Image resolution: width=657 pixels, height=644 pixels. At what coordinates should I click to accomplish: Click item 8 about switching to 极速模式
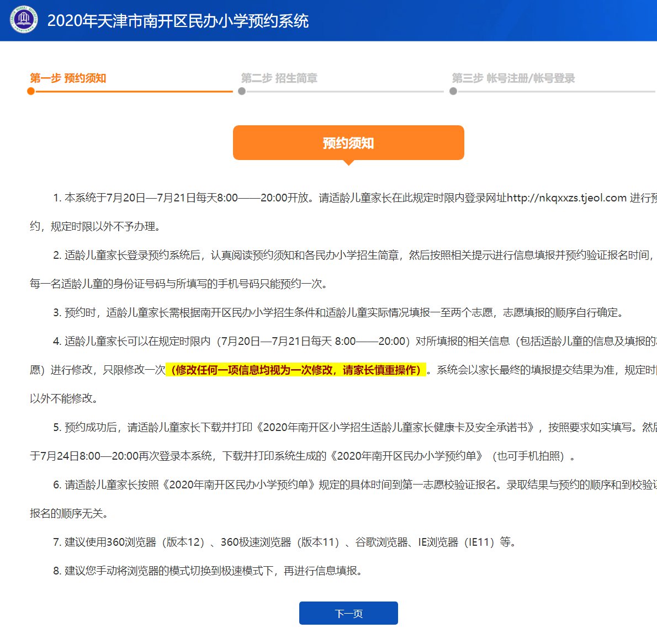click(208, 571)
